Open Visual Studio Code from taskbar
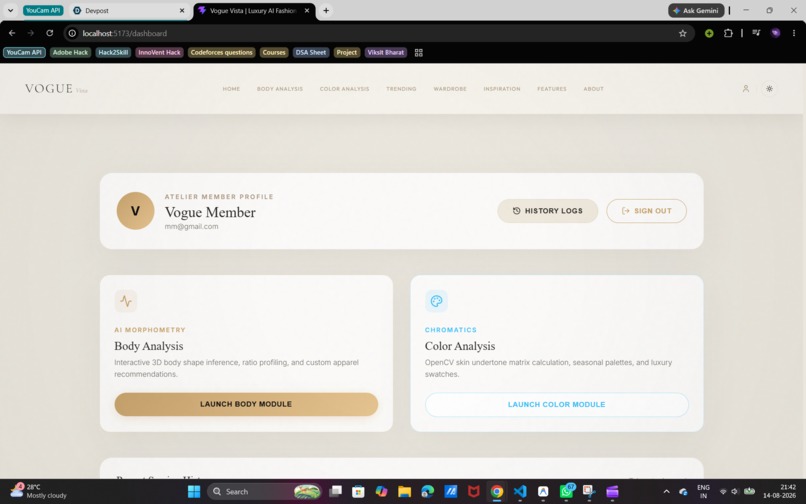Screen dimensions: 806x504 coord(520,492)
